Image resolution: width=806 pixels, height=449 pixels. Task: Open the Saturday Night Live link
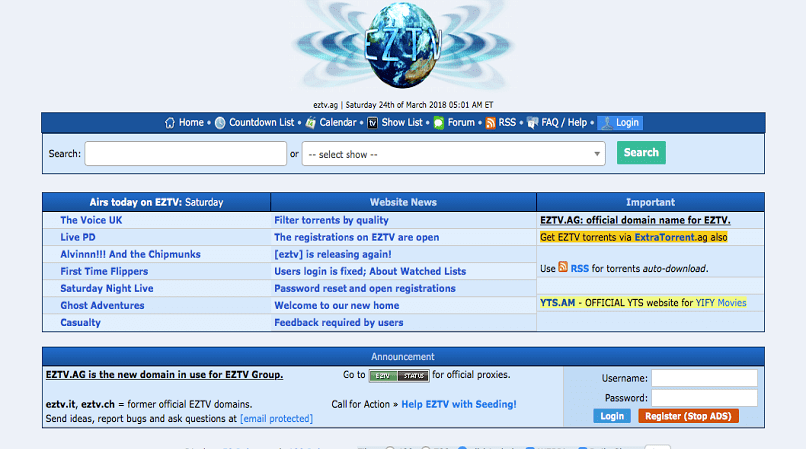pyautogui.click(x=106, y=288)
